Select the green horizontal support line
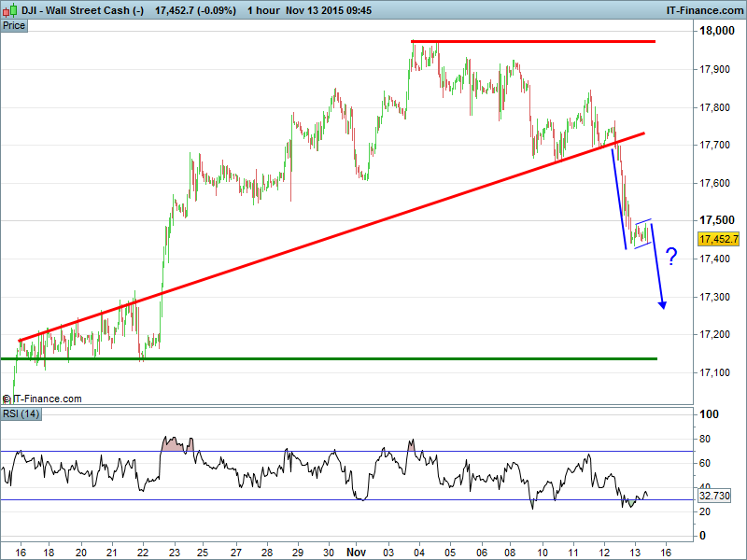This screenshot has height=560, width=747. (x=327, y=358)
